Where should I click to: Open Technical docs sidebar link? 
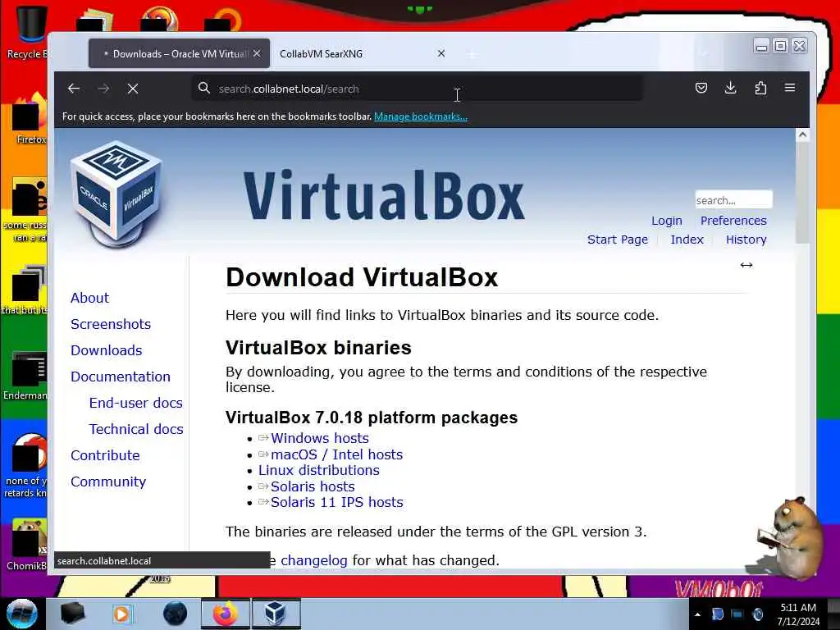(x=136, y=429)
